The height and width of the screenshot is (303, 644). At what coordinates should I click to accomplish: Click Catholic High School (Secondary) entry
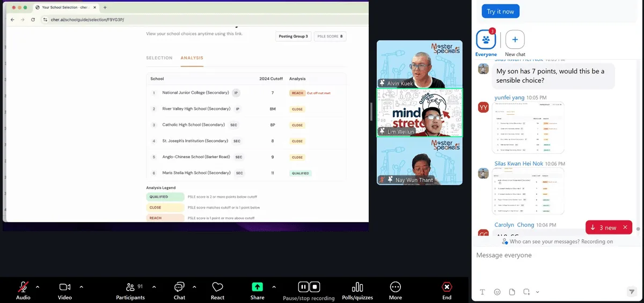tap(193, 125)
